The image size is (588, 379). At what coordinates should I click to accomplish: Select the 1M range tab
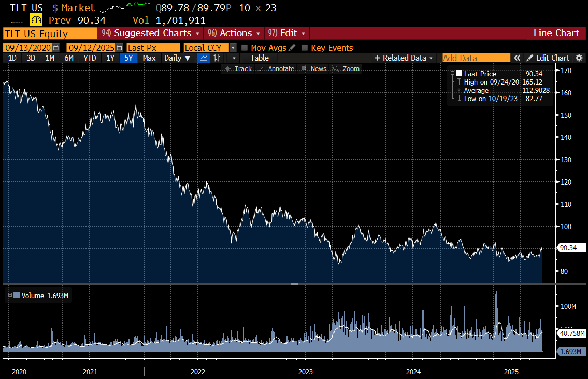(50, 58)
